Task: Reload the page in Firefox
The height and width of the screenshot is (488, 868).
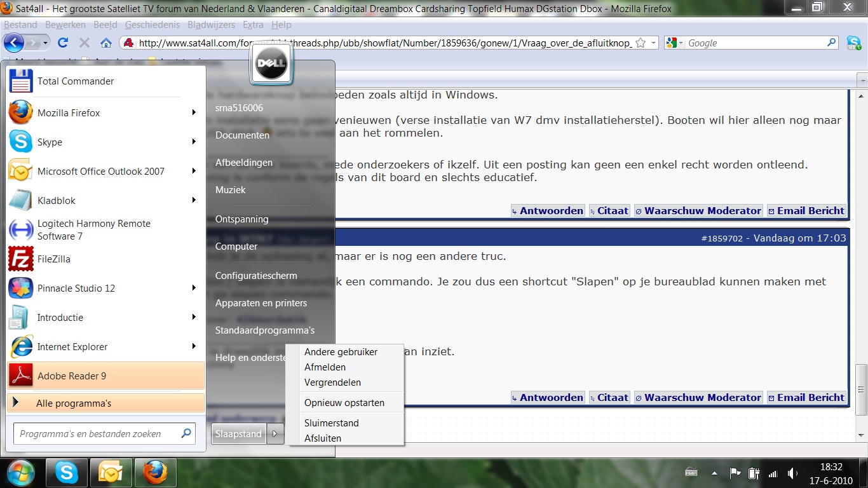Action: [x=62, y=43]
